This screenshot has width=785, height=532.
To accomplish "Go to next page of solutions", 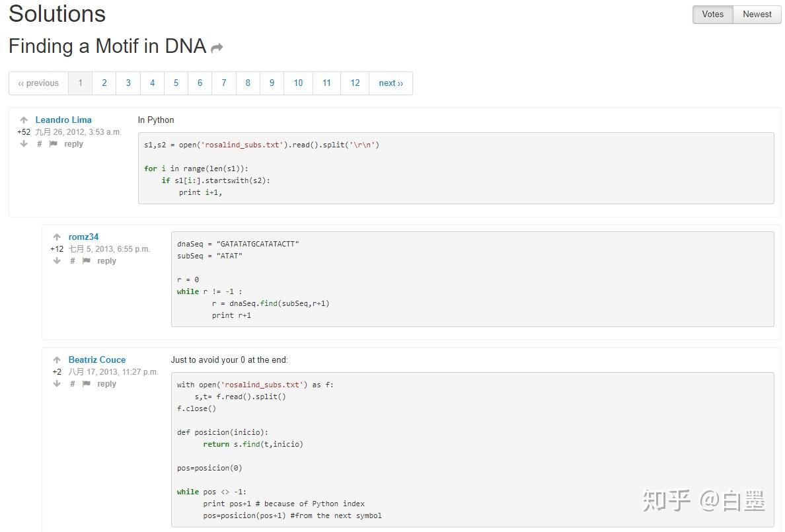I will pyautogui.click(x=391, y=83).
